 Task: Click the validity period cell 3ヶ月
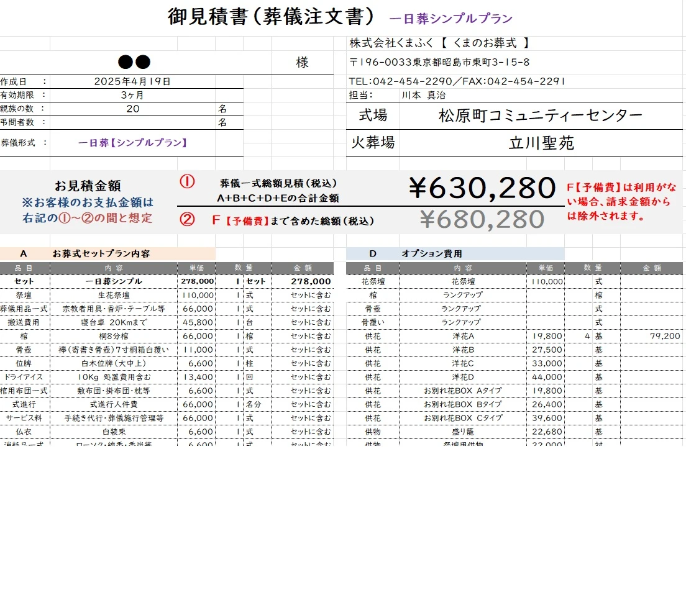pos(132,95)
